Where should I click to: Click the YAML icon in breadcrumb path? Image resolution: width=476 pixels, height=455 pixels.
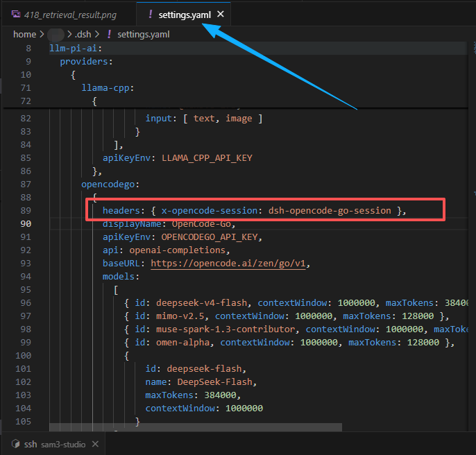(109, 34)
